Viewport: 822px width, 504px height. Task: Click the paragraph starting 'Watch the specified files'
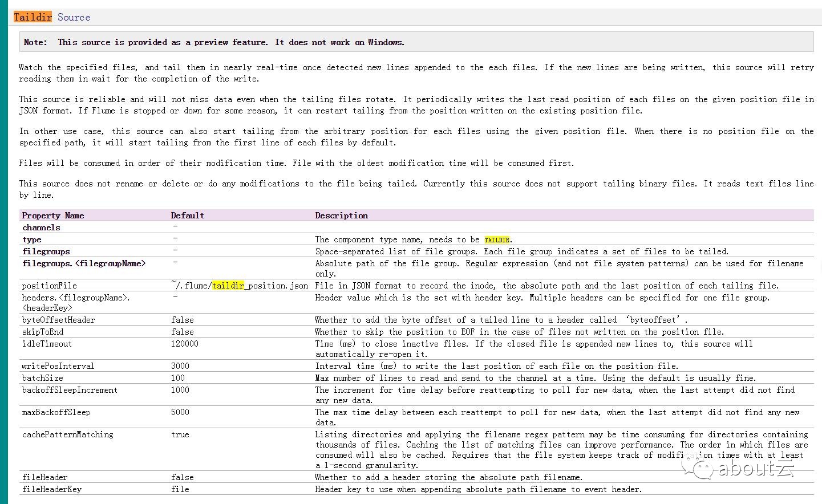tap(416, 73)
